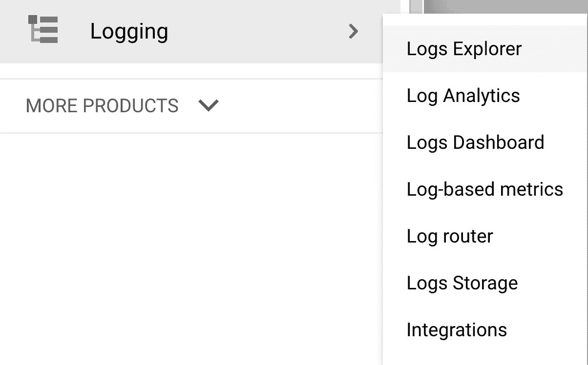Navigate to Logs Storage
Image resolution: width=588 pixels, height=365 pixels.
pos(462,283)
